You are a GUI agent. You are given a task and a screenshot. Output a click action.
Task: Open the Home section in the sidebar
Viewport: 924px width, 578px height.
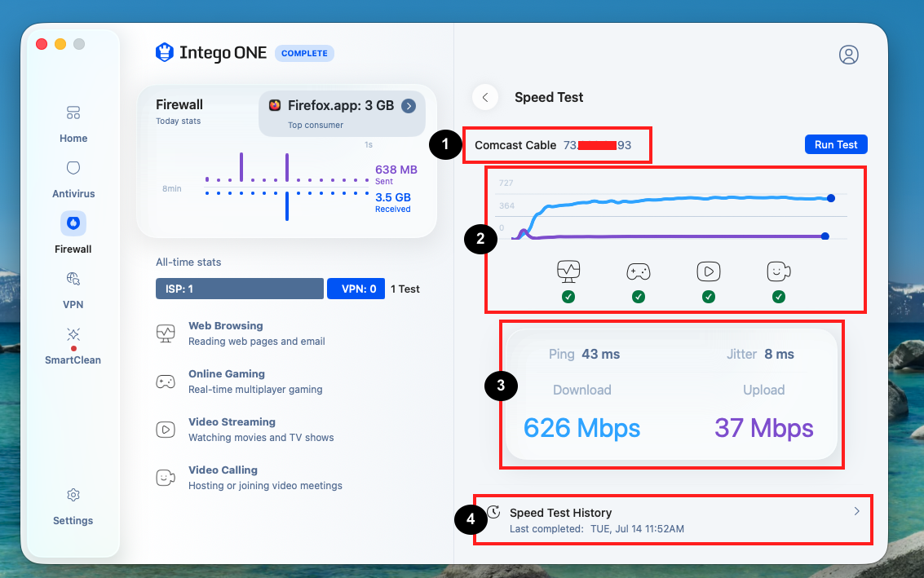click(73, 124)
